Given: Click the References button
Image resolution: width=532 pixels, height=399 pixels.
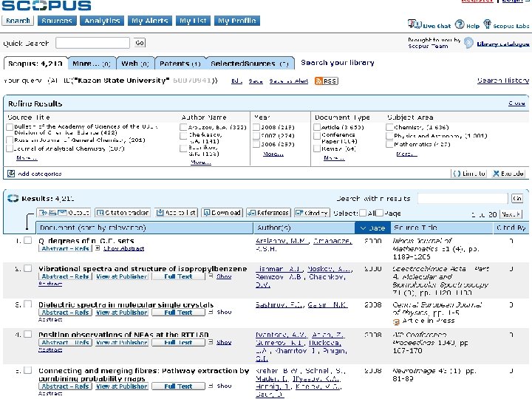Looking at the screenshot, I should pos(268,213).
